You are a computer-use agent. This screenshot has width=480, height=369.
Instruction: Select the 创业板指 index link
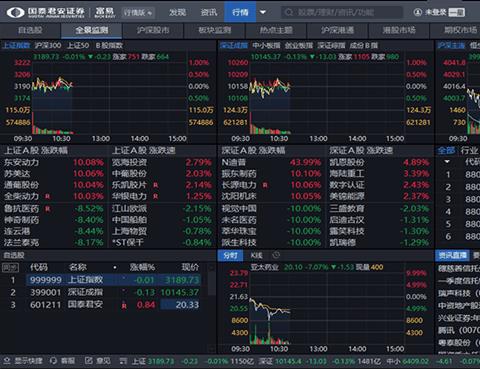click(x=299, y=45)
